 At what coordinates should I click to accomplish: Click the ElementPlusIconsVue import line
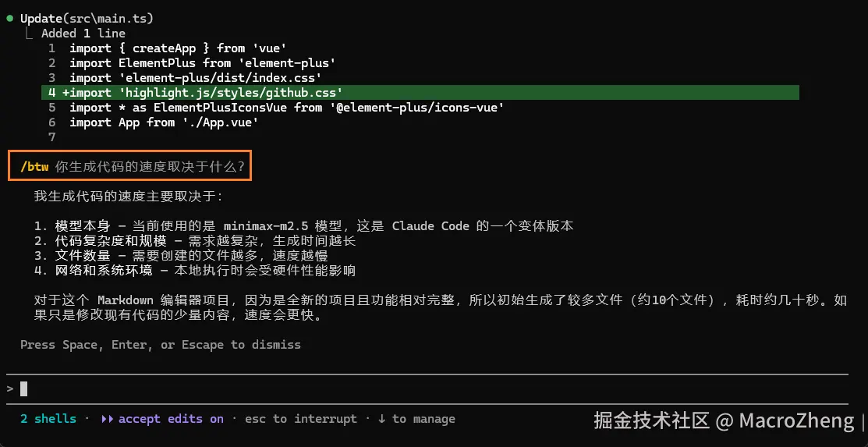point(286,107)
